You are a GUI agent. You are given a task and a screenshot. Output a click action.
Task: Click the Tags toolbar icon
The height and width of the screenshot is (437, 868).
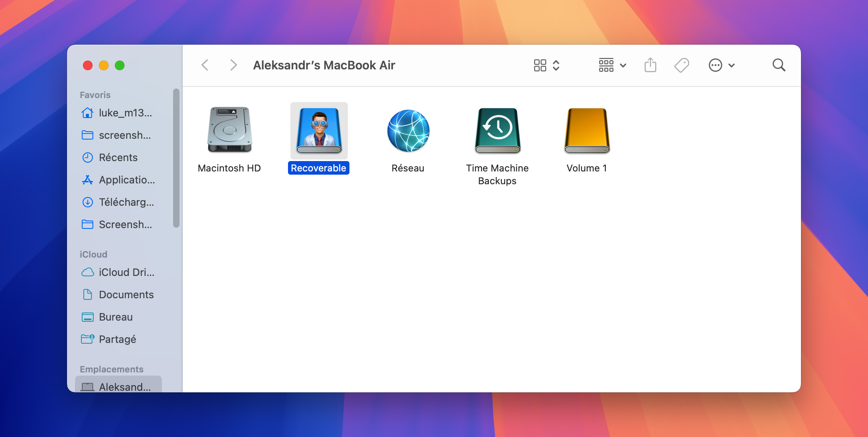(682, 65)
